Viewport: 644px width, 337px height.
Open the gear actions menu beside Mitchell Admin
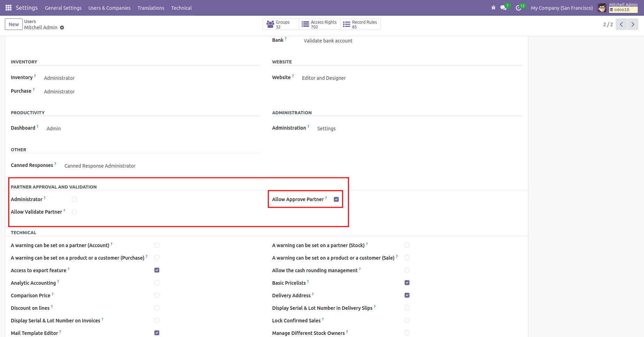62,28
